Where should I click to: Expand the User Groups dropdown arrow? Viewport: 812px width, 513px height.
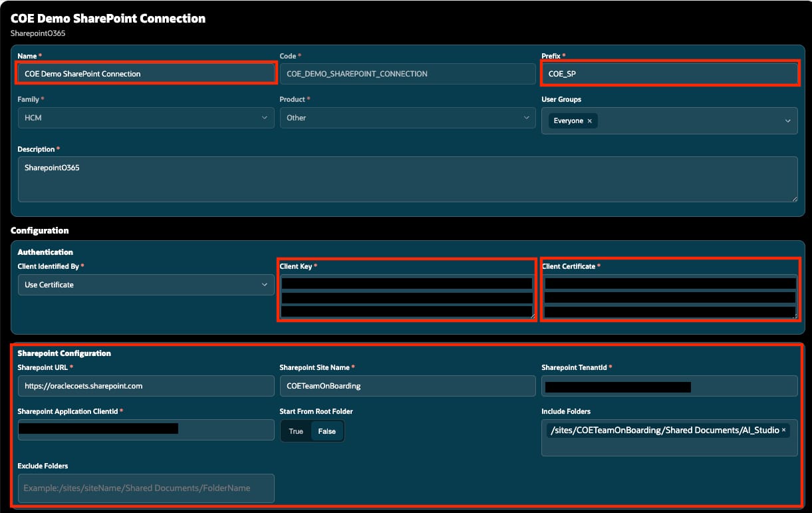(787, 121)
